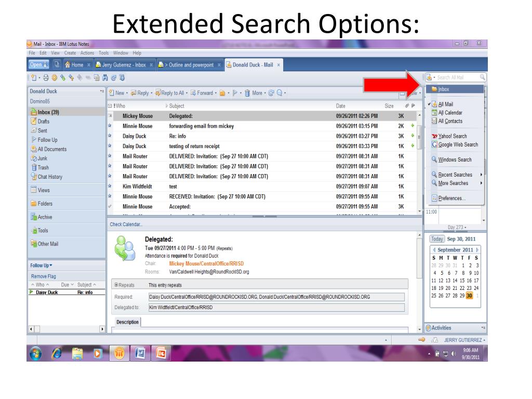Image resolution: width=532 pixels, height=399 pixels.
Task: Select the Description tab
Action: 128,322
